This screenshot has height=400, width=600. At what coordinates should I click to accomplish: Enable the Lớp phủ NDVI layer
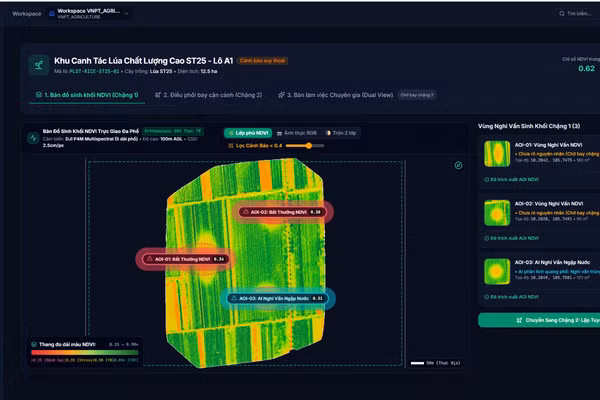coord(248,133)
